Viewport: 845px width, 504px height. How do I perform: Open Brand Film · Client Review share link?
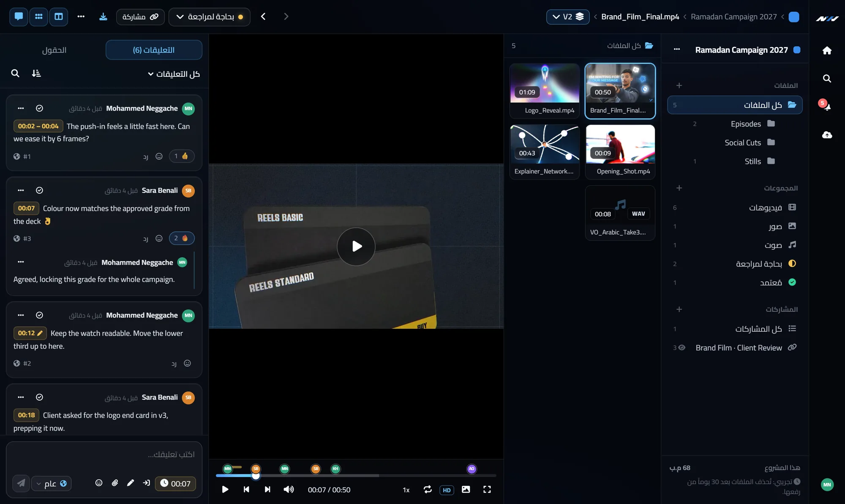point(735,347)
